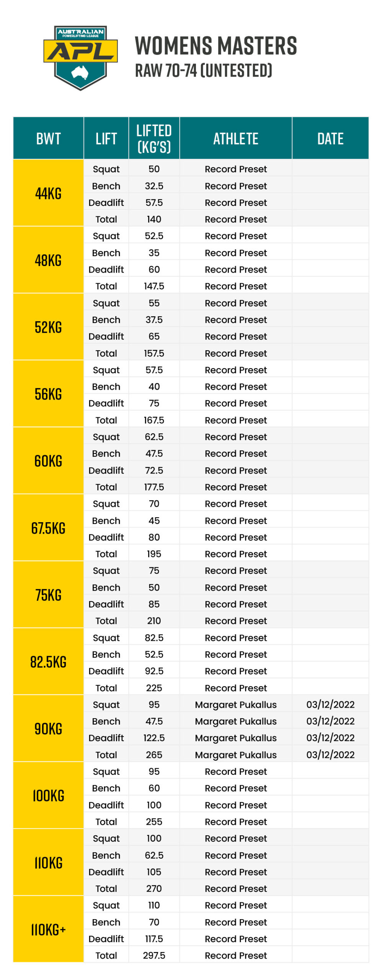Select the 297.5 total value cell

pos(154,955)
